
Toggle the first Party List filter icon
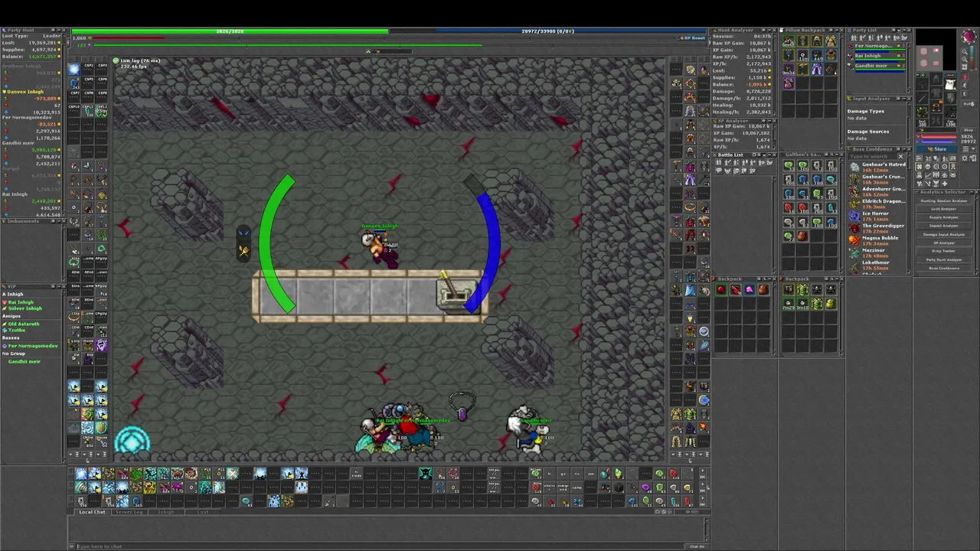point(852,38)
